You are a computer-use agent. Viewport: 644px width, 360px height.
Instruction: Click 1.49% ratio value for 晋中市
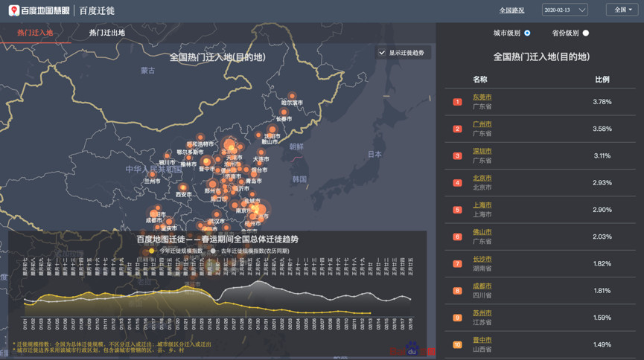point(602,344)
